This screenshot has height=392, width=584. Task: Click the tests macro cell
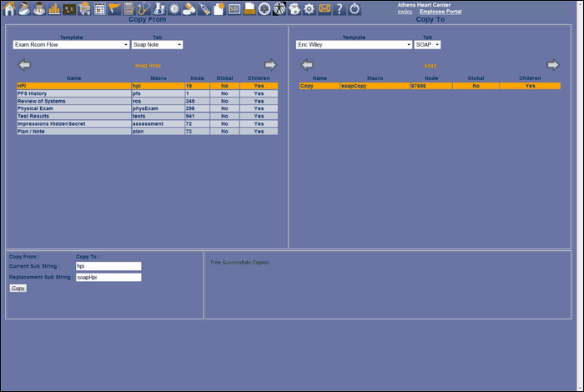click(x=158, y=116)
